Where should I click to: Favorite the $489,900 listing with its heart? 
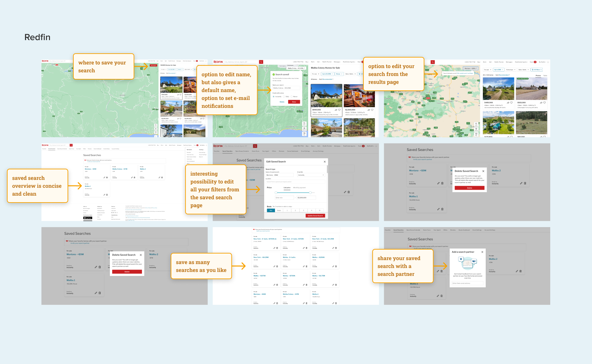512,103
